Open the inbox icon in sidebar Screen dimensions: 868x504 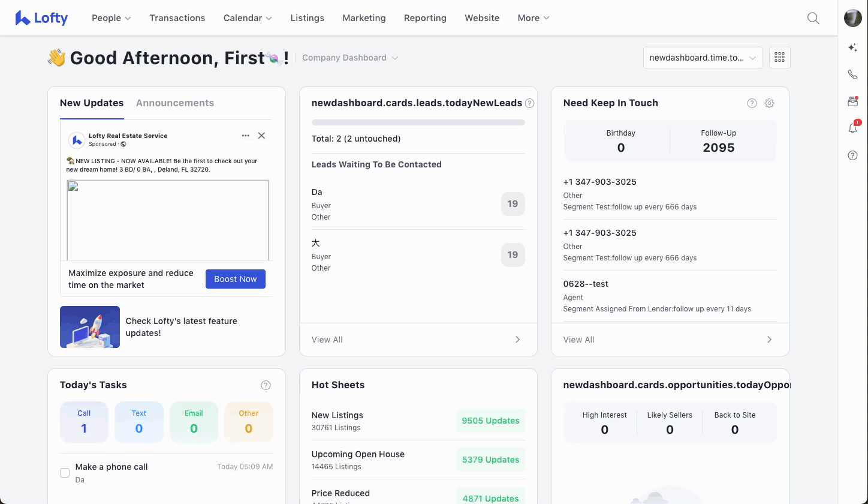pyautogui.click(x=852, y=101)
